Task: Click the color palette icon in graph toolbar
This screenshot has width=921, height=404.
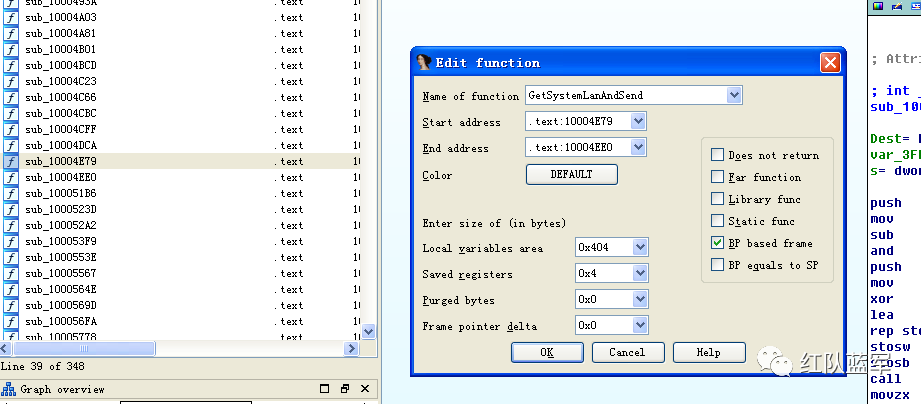Action: click(x=878, y=6)
